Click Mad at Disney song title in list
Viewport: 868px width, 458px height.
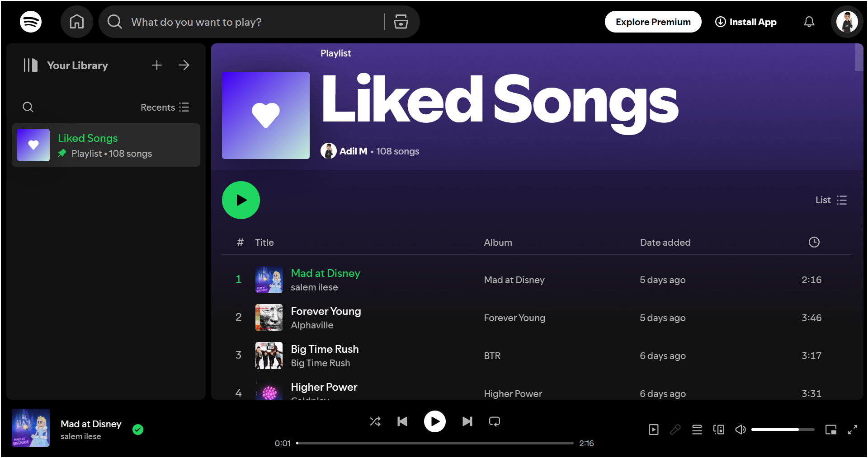click(x=325, y=273)
